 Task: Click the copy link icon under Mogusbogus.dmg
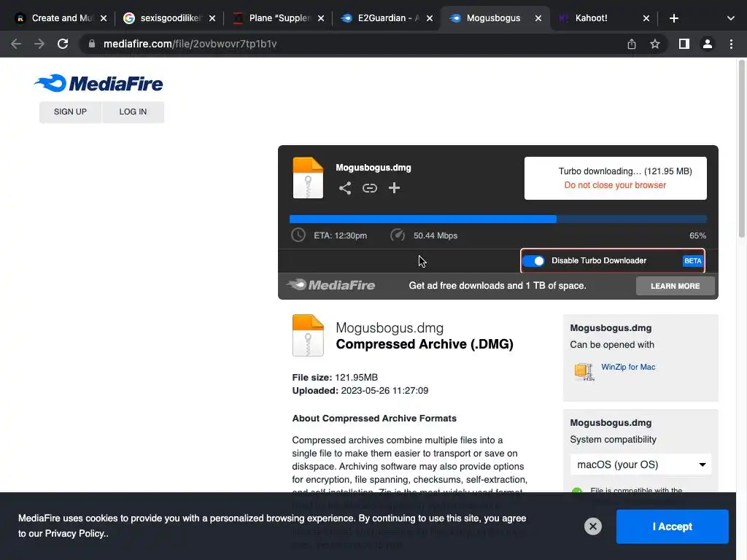(x=370, y=188)
